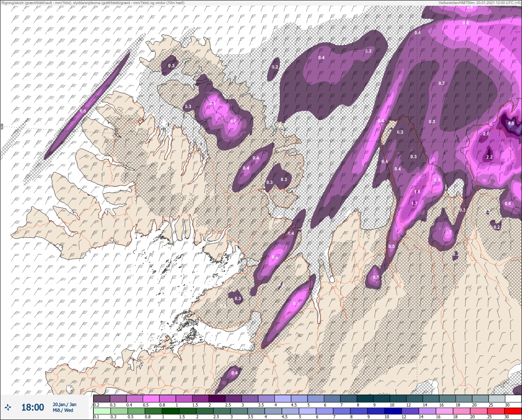Select upper legend pink swatch starting at 0.5
522x420 pixels.
click(x=151, y=398)
